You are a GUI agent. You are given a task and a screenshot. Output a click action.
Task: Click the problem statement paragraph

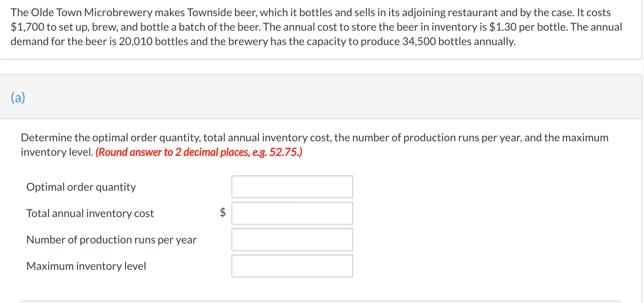[315, 26]
